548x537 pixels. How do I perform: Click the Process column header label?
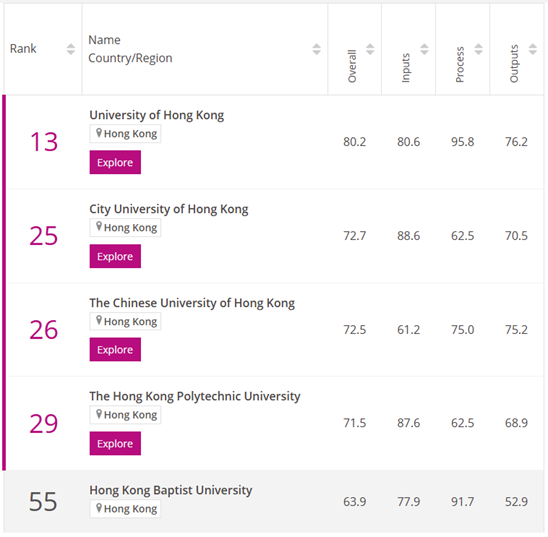[x=460, y=65]
